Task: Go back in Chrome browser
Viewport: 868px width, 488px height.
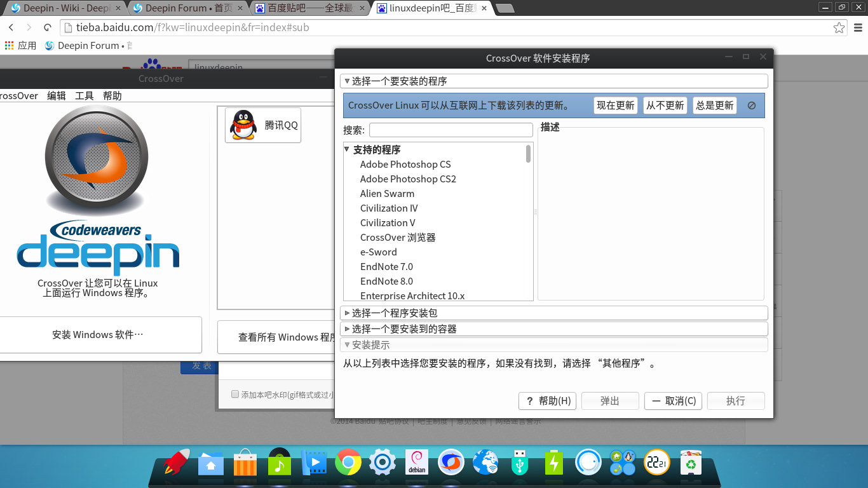Action: point(11,27)
